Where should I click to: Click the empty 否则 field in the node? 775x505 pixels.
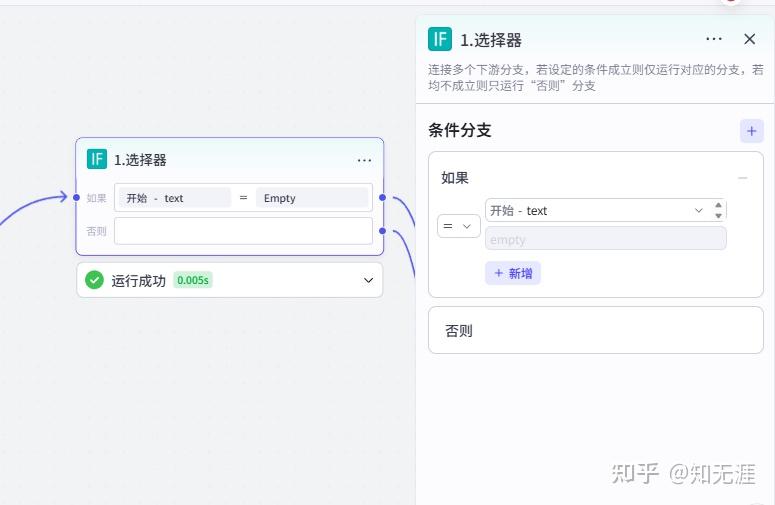point(243,231)
